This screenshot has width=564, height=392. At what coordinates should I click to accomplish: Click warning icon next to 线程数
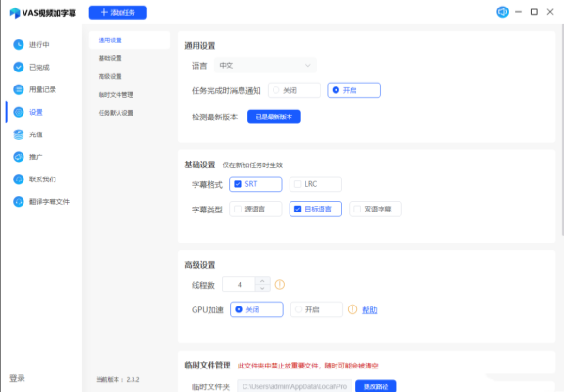tap(280, 285)
